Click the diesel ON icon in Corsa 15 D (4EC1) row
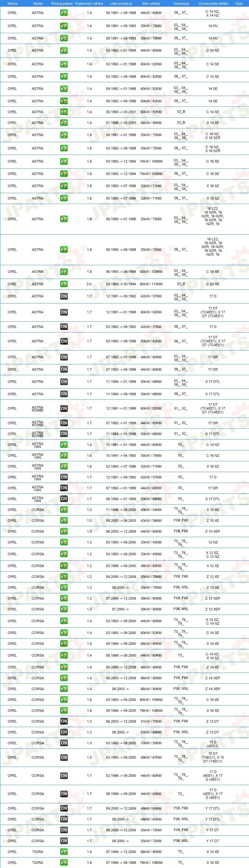Image resolution: width=249 pixels, height=868 pixels. tap(64, 743)
